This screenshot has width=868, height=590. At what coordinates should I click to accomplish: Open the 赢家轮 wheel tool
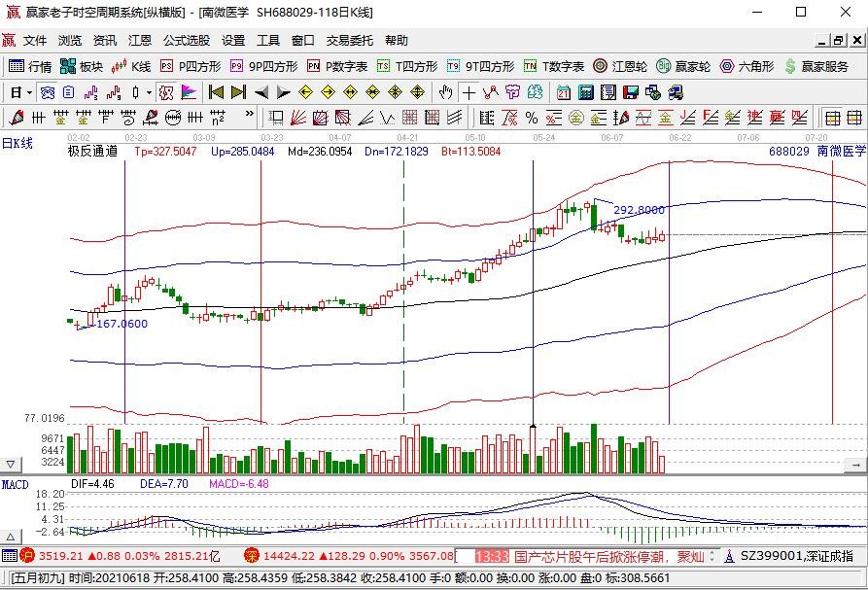pos(683,66)
